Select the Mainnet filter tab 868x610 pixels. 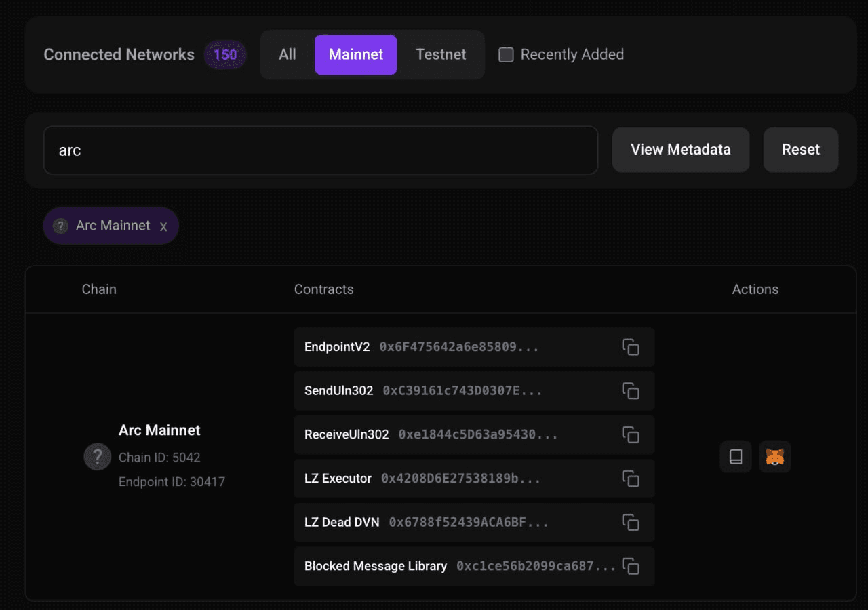point(356,54)
